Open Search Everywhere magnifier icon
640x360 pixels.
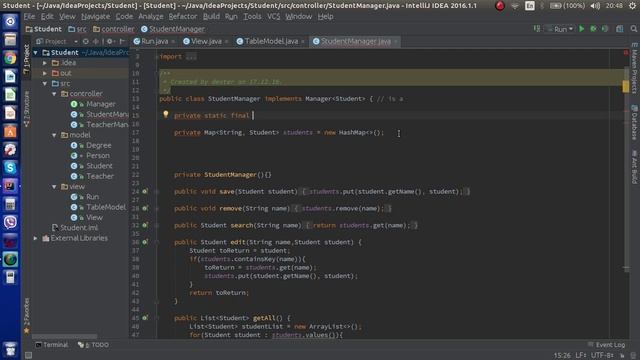pyautogui.click(x=633, y=29)
